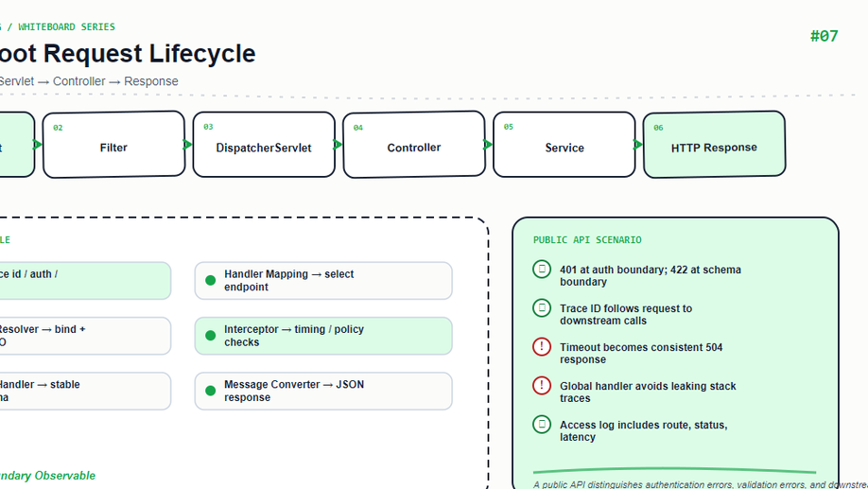Click check icon for Access log item
This screenshot has width=868, height=489.
point(542,424)
